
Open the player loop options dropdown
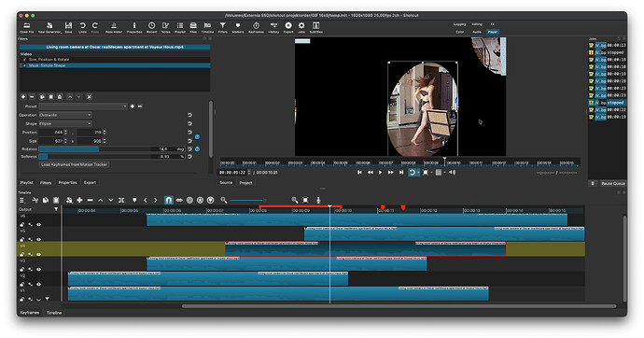point(418,173)
